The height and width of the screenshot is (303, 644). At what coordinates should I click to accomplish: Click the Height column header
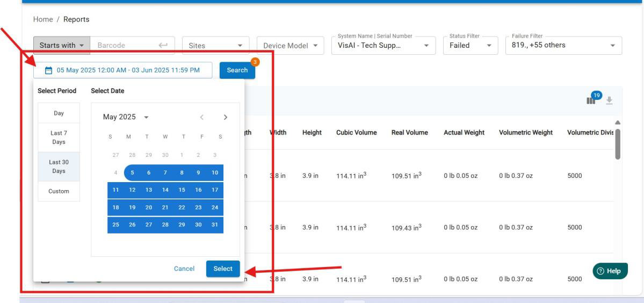point(312,133)
